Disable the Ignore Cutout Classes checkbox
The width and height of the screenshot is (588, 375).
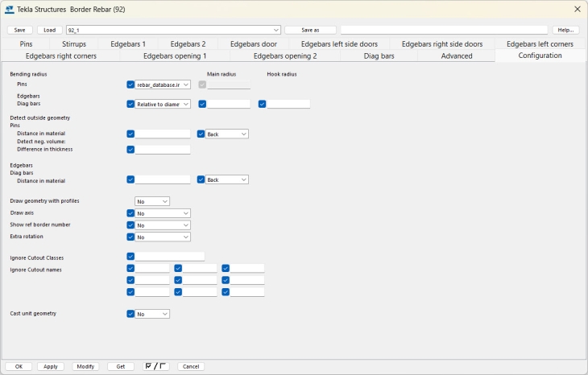pos(130,257)
